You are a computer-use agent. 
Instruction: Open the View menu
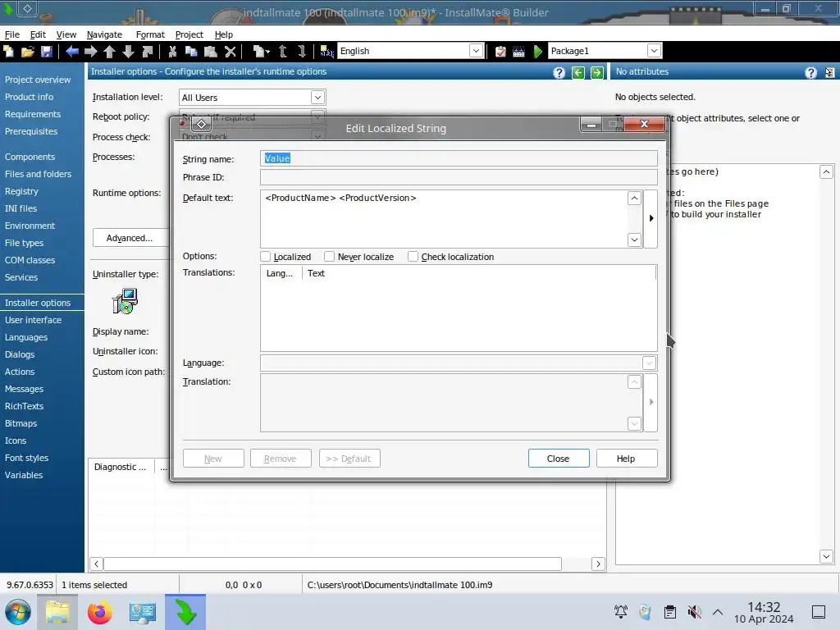pos(66,34)
